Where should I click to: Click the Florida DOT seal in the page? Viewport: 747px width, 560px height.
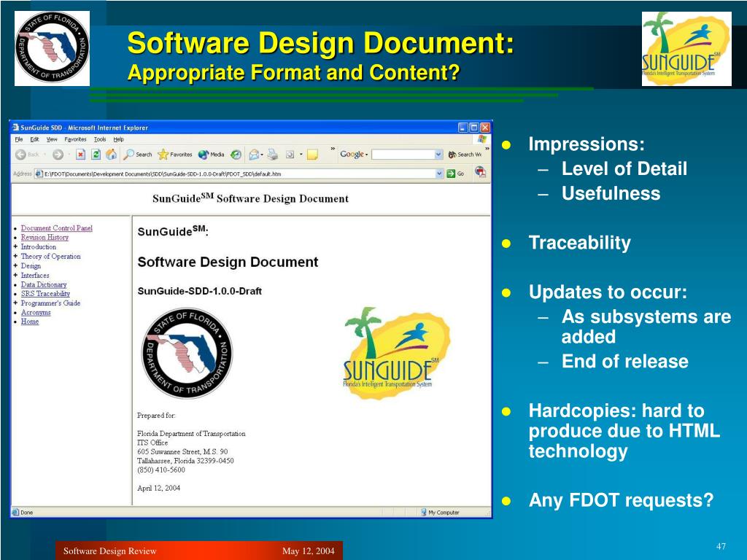click(x=187, y=353)
